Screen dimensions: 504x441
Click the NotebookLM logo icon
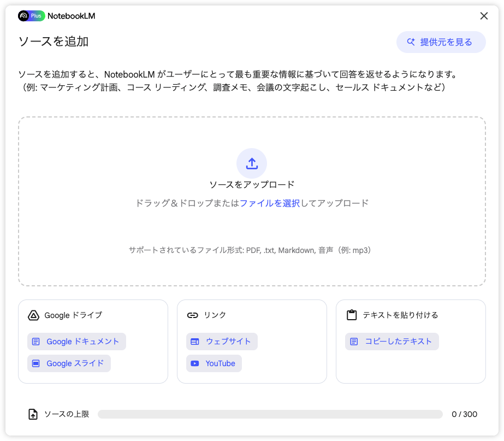[x=23, y=16]
